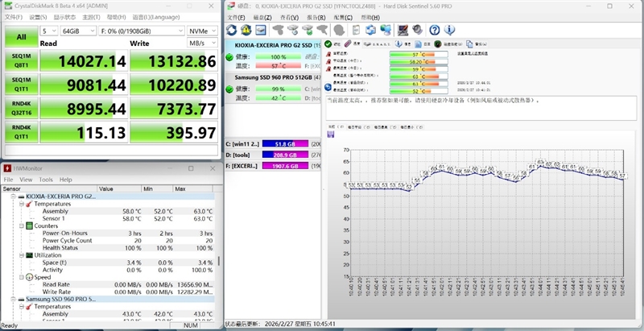Open 报告(R) menu in Hard Disk Sentinel
644x331 pixels.
[316, 18]
